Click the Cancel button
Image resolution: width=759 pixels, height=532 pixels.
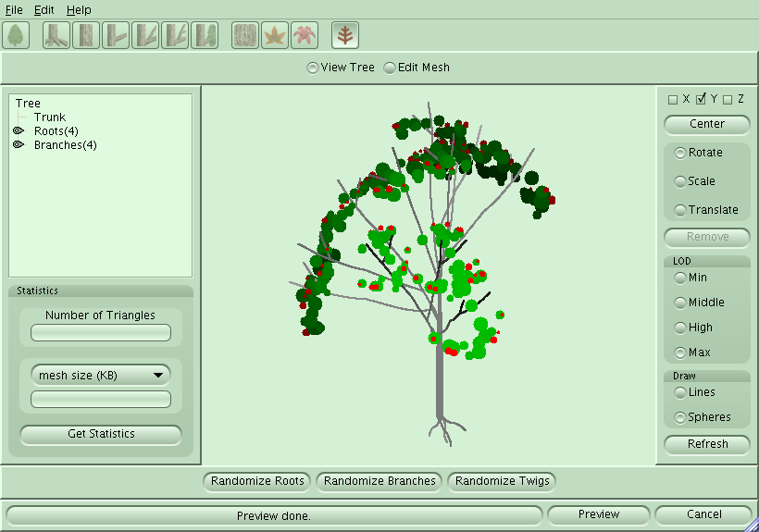coord(703,514)
